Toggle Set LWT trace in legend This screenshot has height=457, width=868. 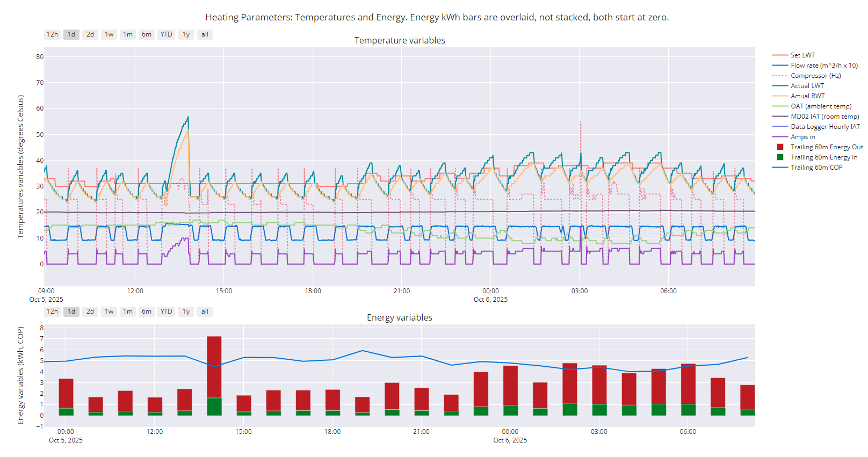(x=802, y=55)
